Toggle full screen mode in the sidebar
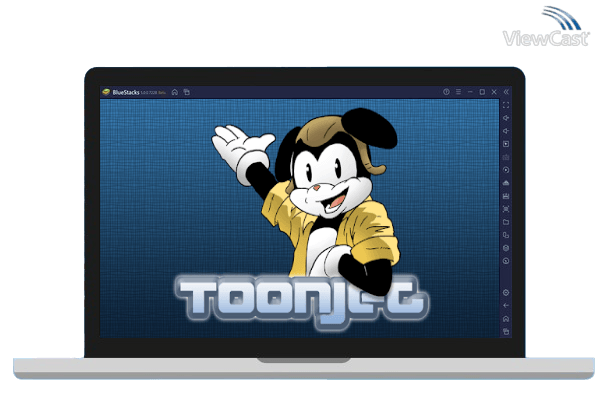This screenshot has width=602, height=414. click(506, 105)
